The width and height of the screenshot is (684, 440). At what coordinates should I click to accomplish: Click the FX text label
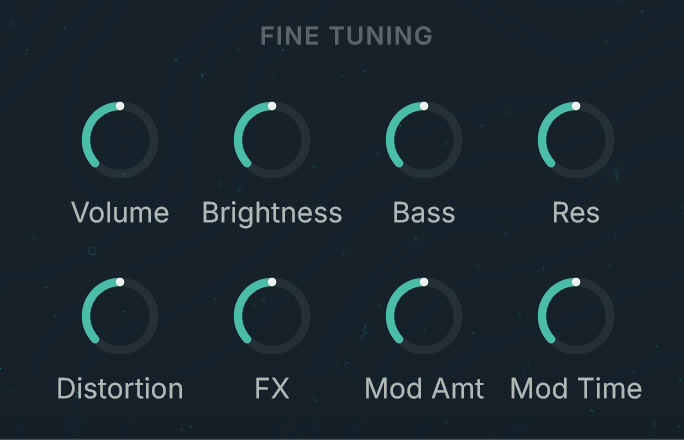pos(272,389)
